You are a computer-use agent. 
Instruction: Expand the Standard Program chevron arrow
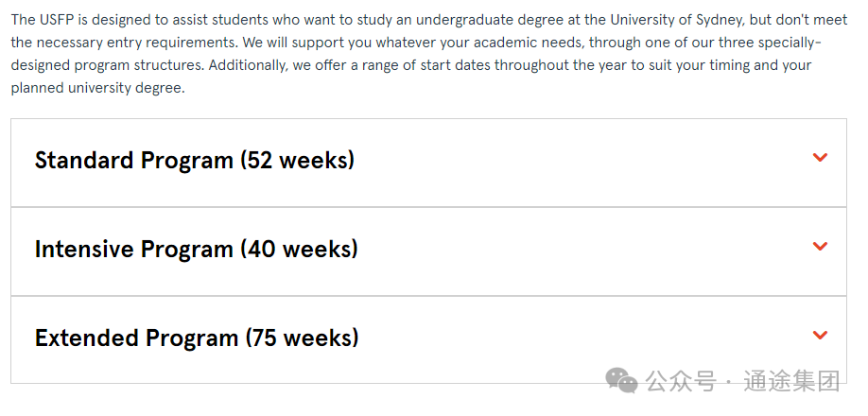820,158
